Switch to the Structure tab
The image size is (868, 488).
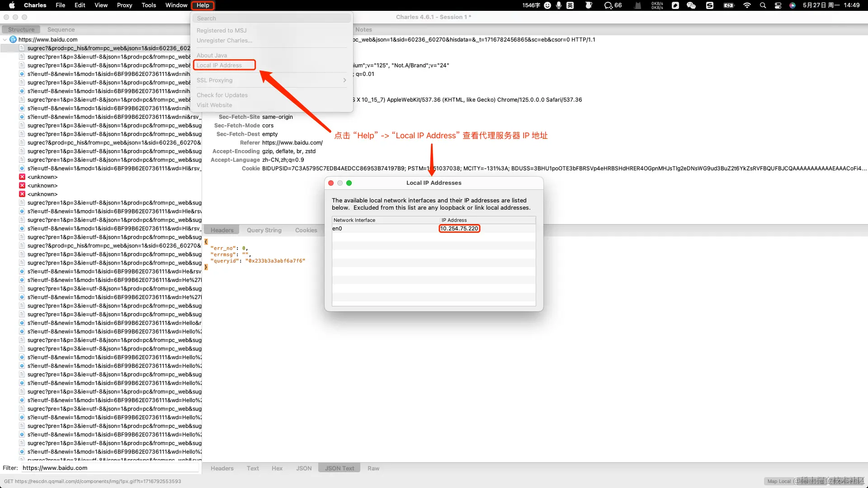tap(21, 29)
